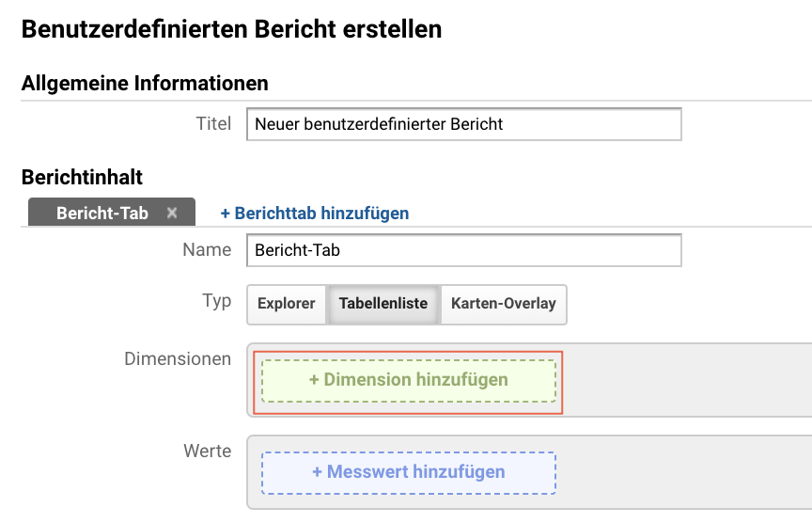Click the Berichtinhalt section heading
Viewport: 812px width, 523px height.
[82, 177]
